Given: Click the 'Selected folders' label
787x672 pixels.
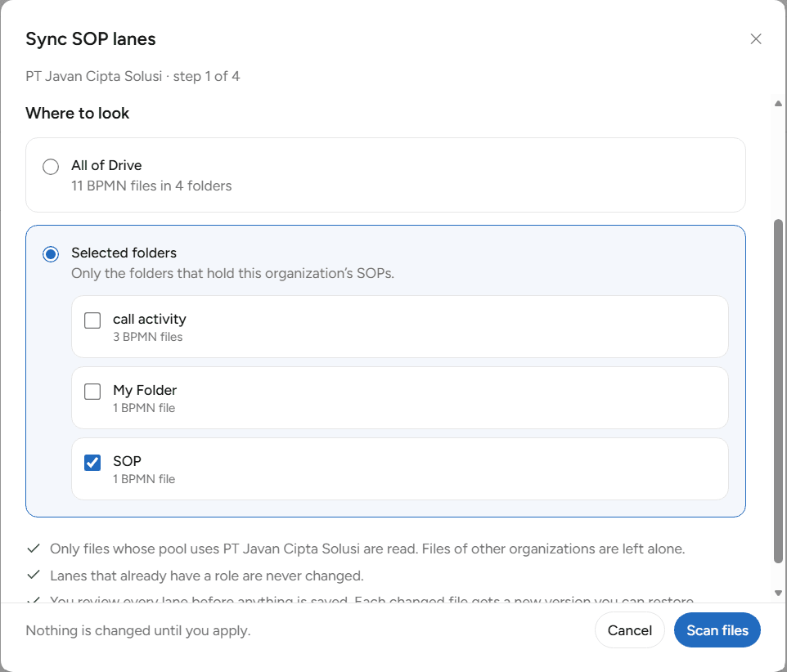Looking at the screenshot, I should point(124,253).
